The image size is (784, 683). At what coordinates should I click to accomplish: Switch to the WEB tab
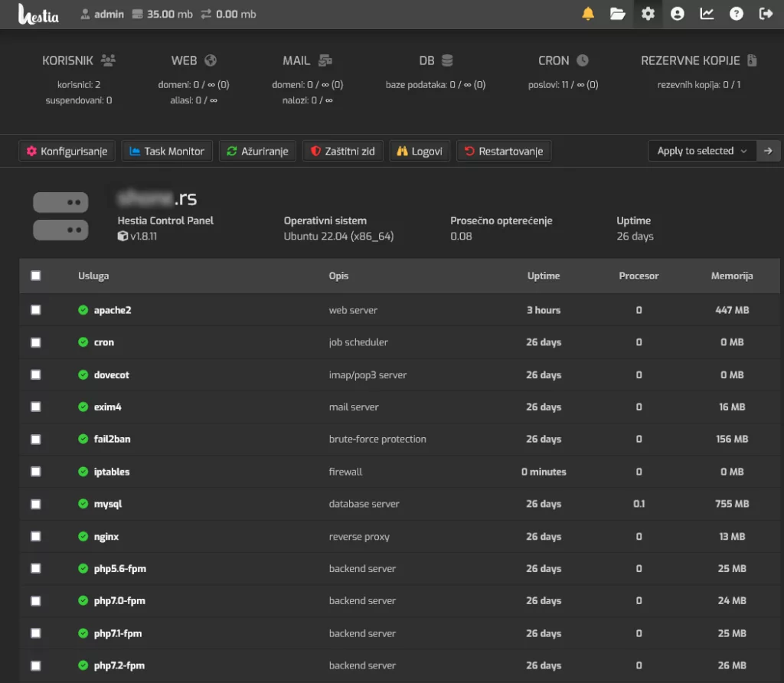[x=194, y=60]
